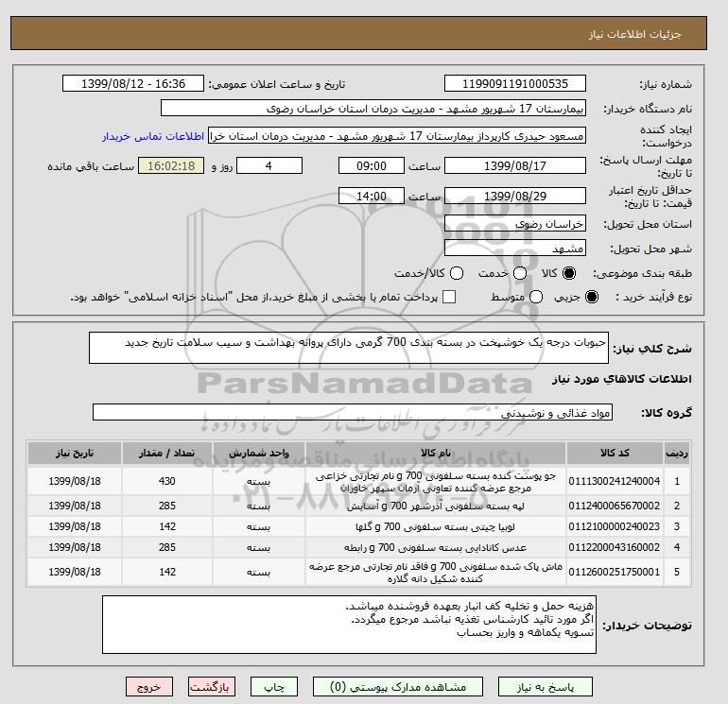Click the price validity date 1399/08/29

(x=515, y=196)
